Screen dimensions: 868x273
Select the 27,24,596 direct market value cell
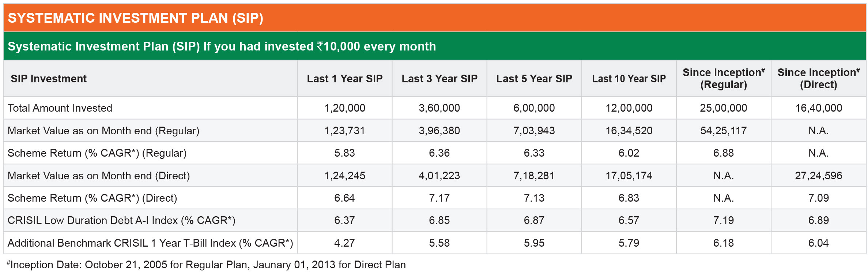click(x=819, y=176)
